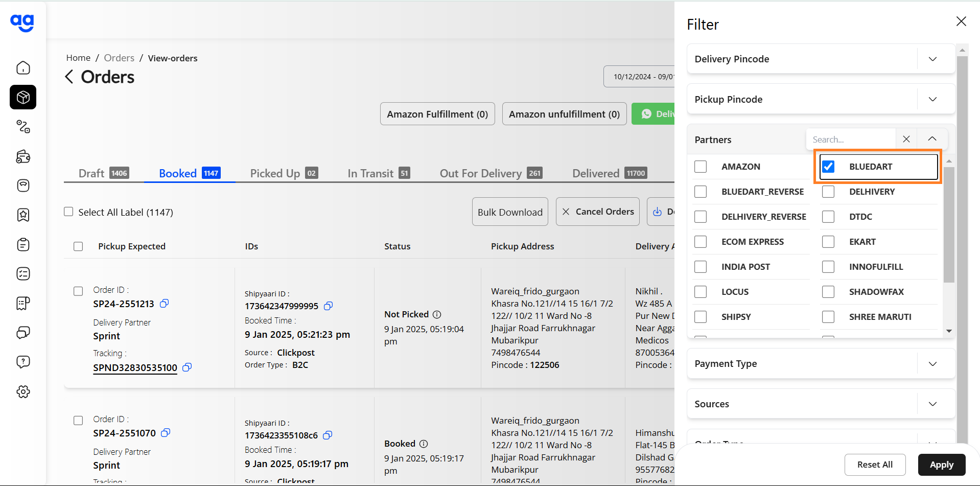Tick the table header select-all checkbox
The width and height of the screenshot is (980, 486).
tap(78, 246)
